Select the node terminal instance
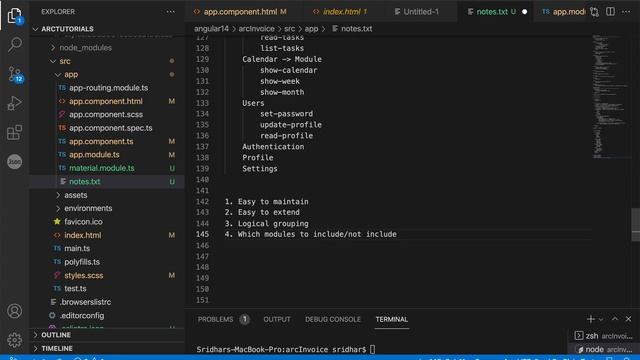The width and height of the screenshot is (640, 360). point(604,349)
